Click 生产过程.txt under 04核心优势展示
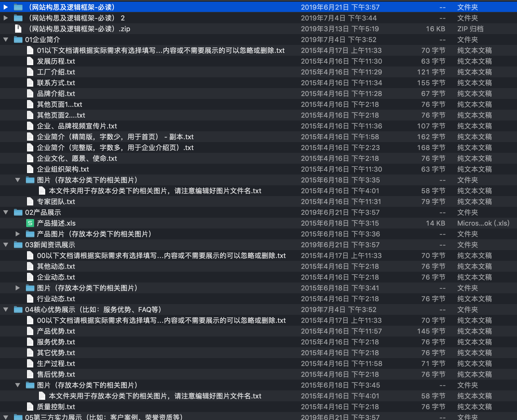This screenshot has width=517, height=420. pyautogui.click(x=56, y=363)
